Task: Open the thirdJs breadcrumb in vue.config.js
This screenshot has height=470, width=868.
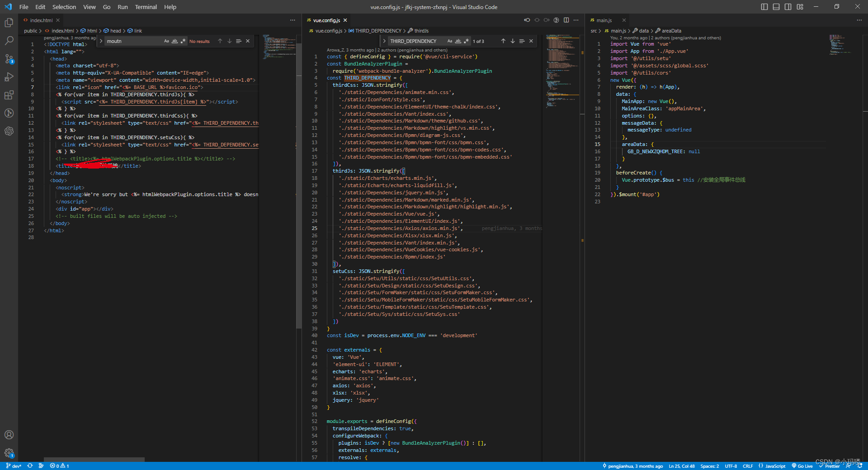Action: click(x=420, y=30)
